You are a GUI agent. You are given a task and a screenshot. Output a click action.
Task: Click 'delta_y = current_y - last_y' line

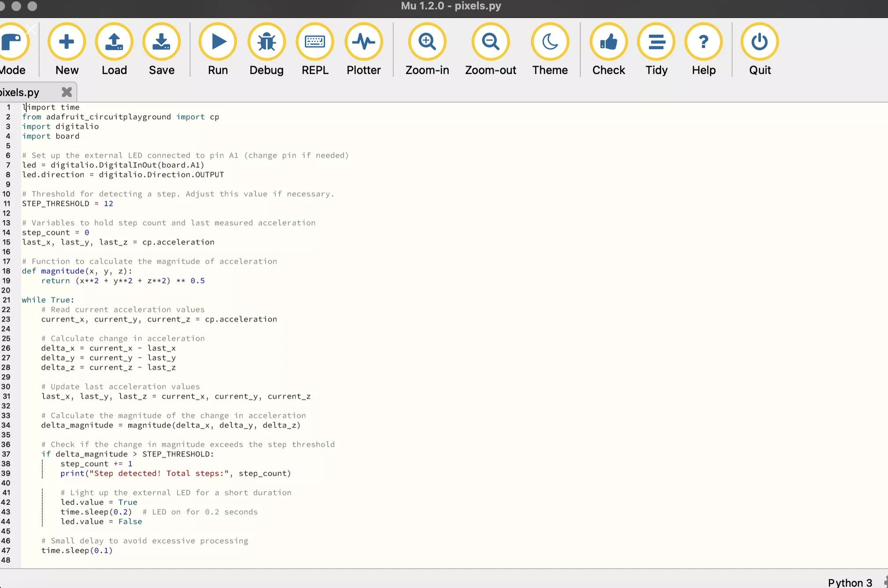108,358
